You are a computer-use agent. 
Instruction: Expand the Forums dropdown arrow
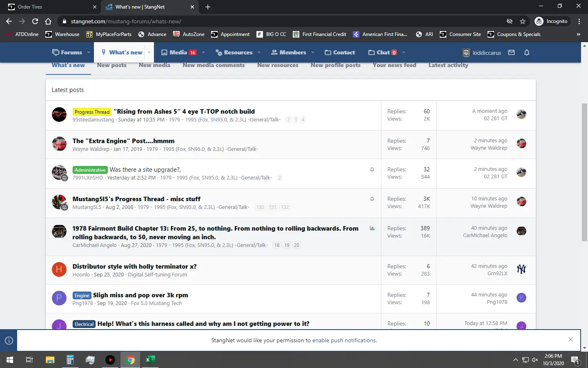[89, 52]
